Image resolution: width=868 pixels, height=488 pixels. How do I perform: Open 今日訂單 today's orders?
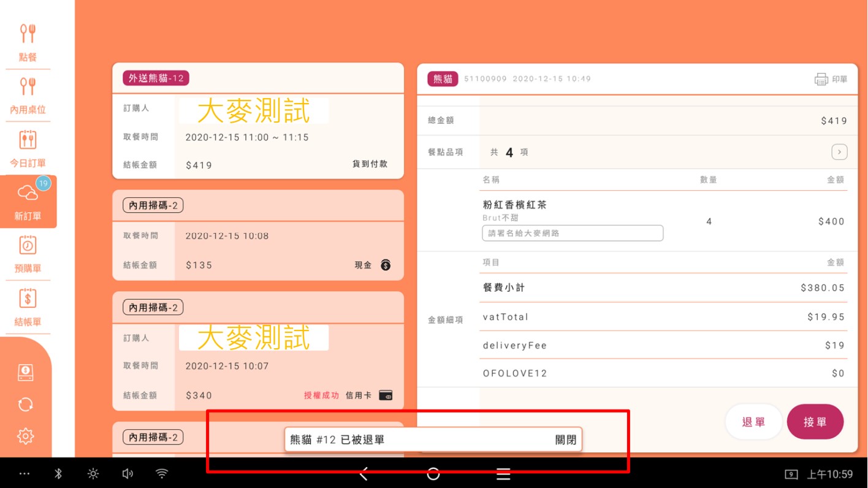[x=28, y=148]
